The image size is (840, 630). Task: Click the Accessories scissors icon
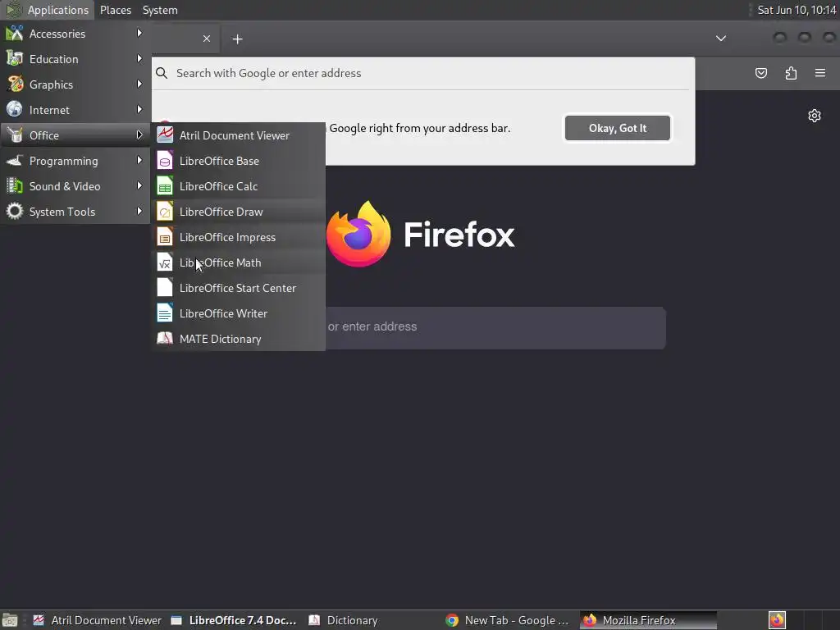[x=15, y=33]
